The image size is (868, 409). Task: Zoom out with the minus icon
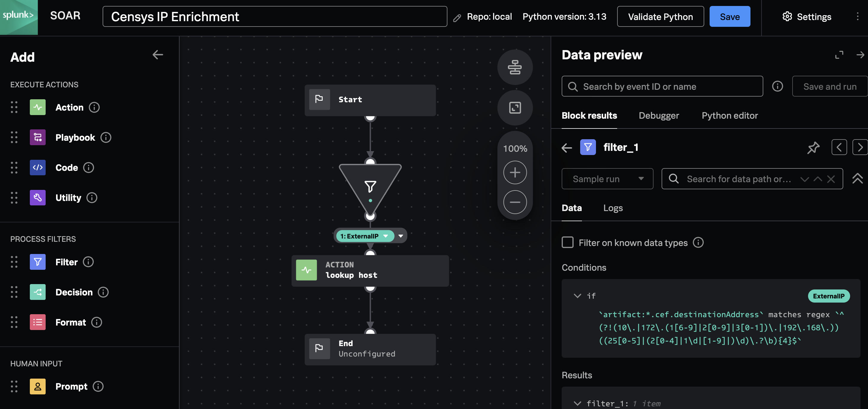point(515,202)
